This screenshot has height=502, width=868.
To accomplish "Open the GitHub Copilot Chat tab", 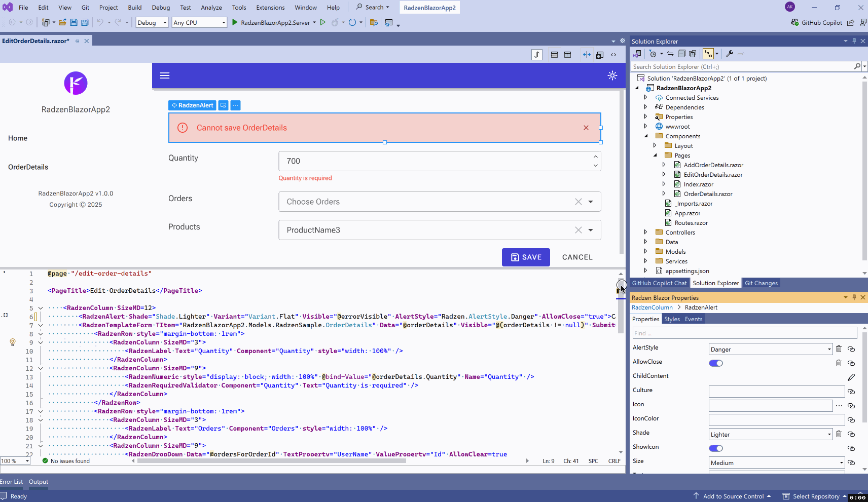I will (659, 283).
